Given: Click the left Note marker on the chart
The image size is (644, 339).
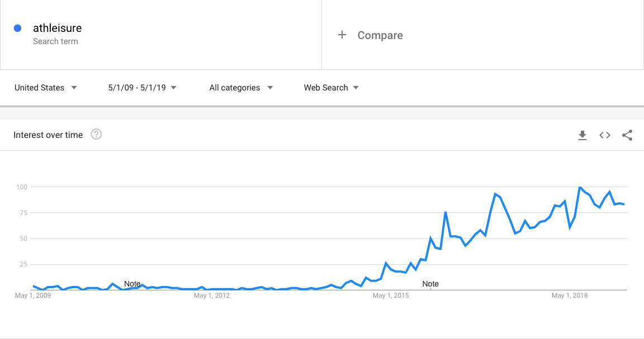Looking at the screenshot, I should (132, 284).
